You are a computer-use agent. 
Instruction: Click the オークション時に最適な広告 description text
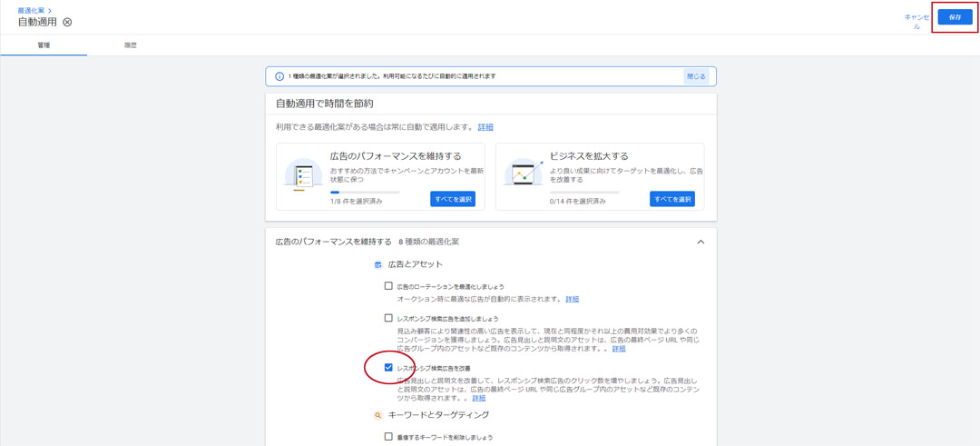point(479,299)
